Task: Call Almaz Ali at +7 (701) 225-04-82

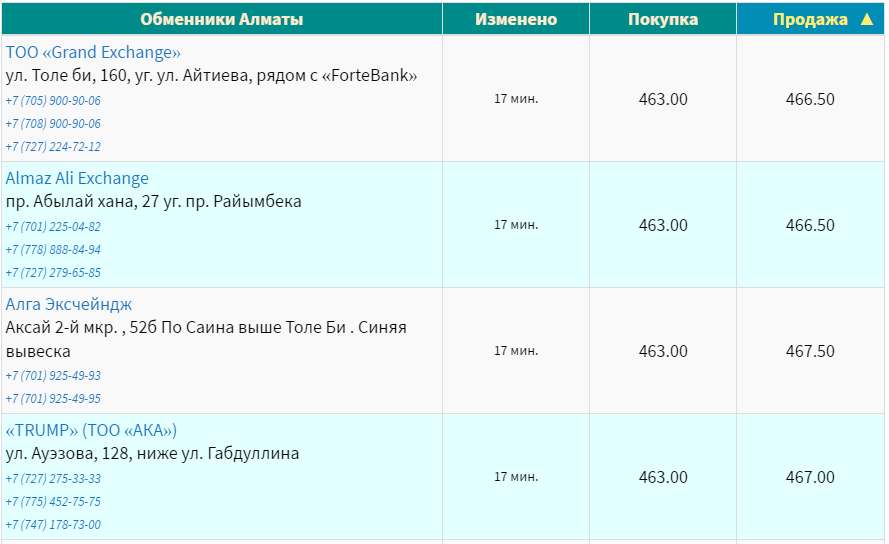Action: pos(53,226)
